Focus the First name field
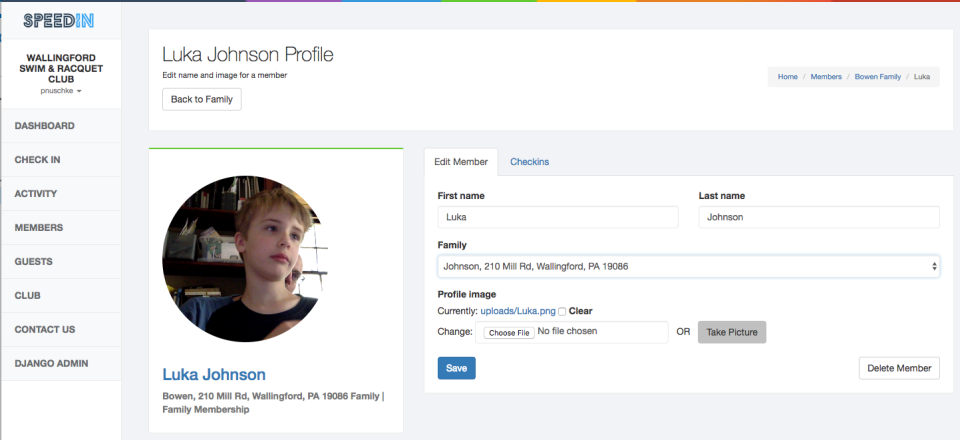This screenshot has width=960, height=440. (558, 217)
